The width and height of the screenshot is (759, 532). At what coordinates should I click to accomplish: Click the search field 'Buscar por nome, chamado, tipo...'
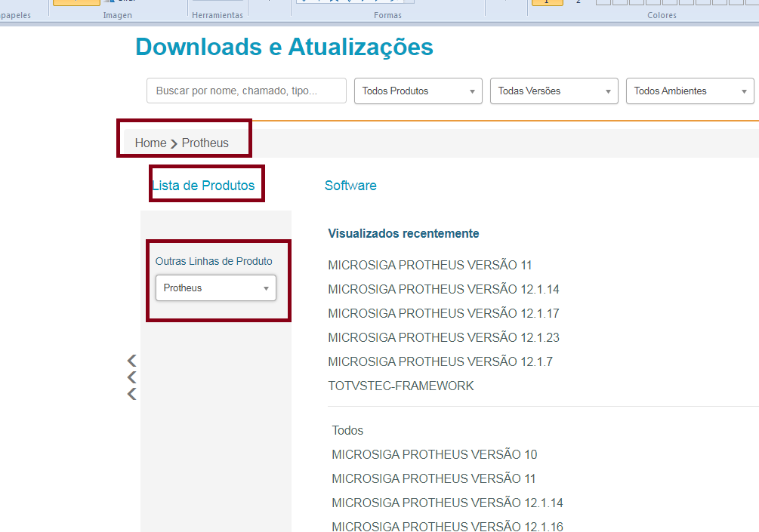[246, 91]
